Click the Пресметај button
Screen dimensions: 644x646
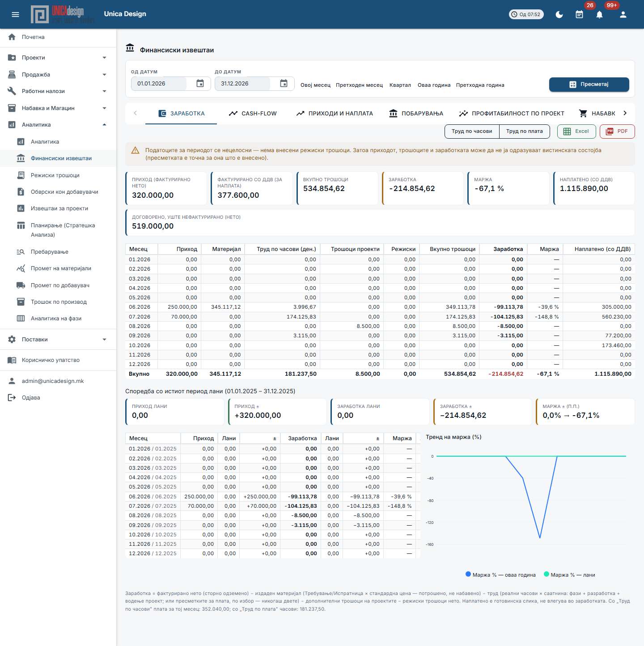point(589,85)
